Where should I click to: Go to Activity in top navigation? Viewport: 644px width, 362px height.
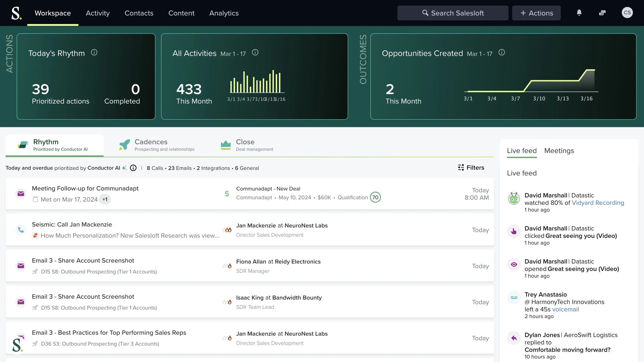coord(98,13)
